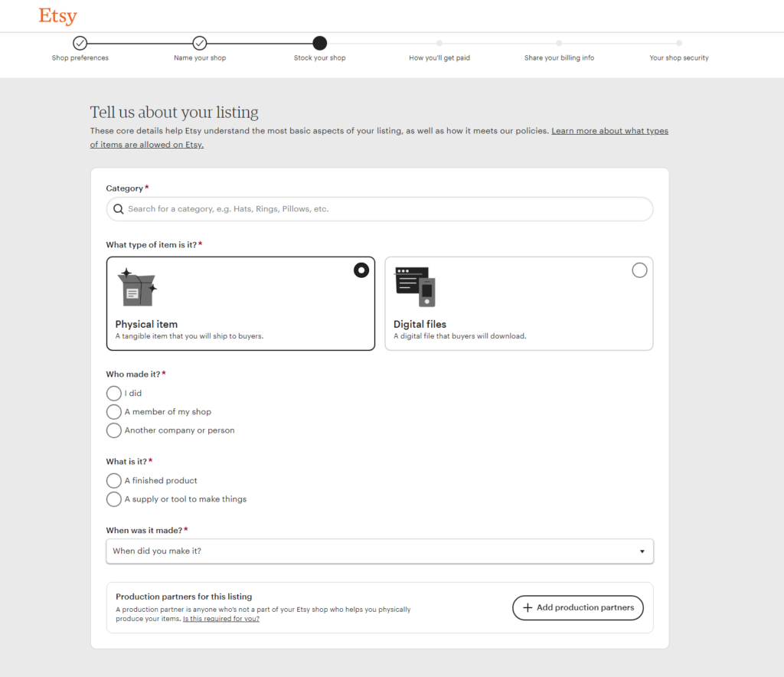Click 'A tangible item that you will ship' text
Viewport: 784px width, 677px height.
(189, 336)
